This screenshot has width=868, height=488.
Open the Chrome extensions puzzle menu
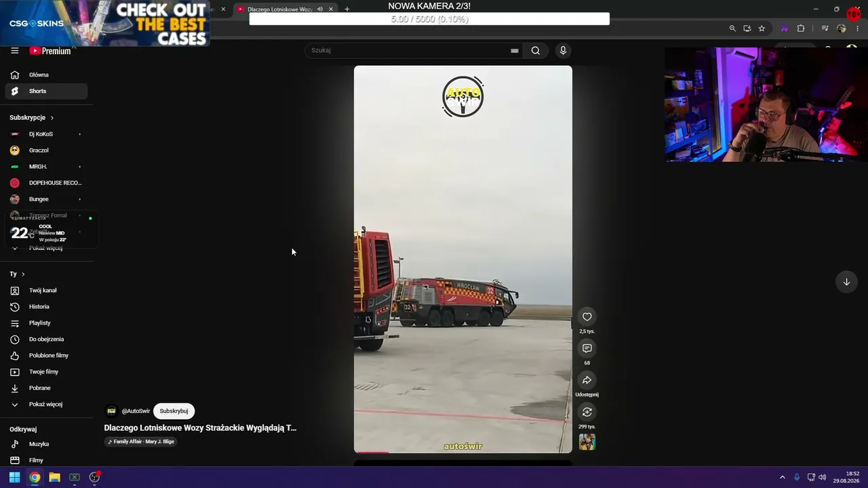[801, 28]
